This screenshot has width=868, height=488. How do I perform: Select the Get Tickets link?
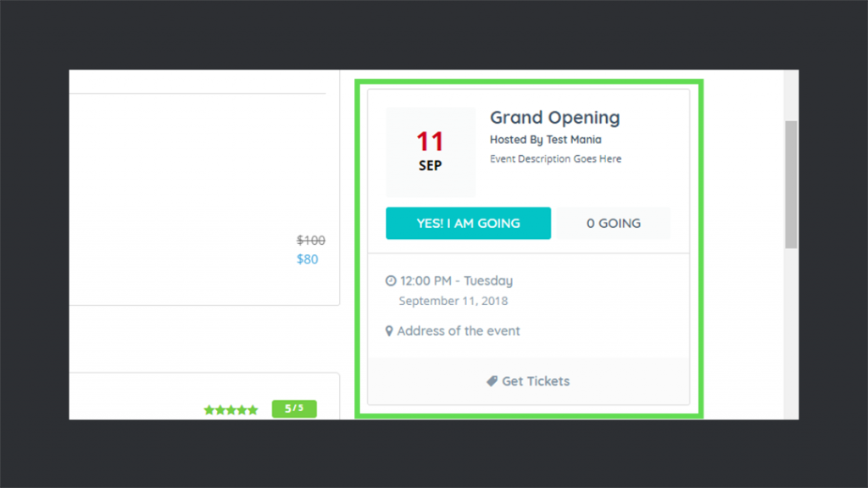pos(528,381)
